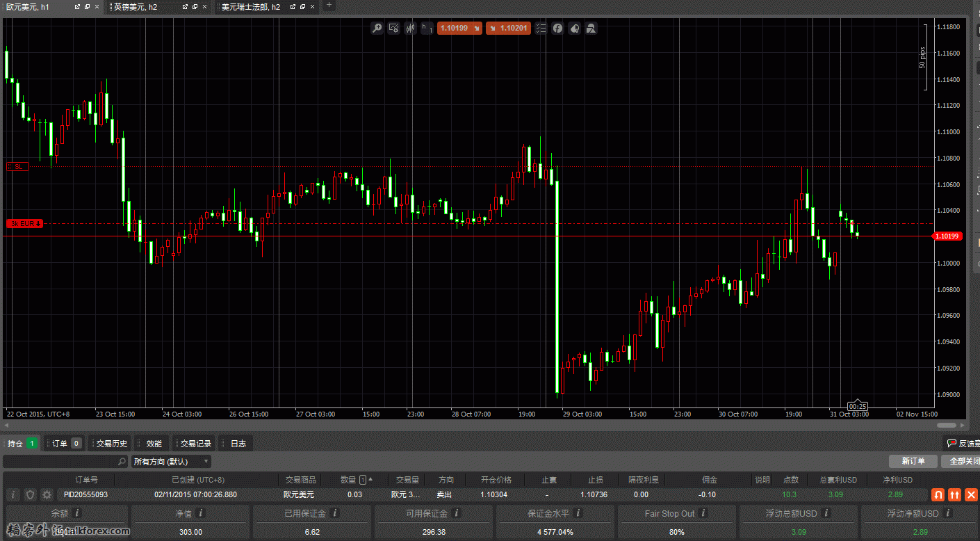This screenshot has height=541, width=980.
Task: Click the last icon in the chart toolbar
Action: pos(591,29)
